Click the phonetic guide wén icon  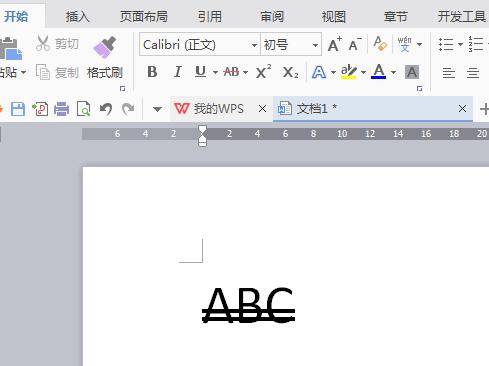click(x=405, y=44)
